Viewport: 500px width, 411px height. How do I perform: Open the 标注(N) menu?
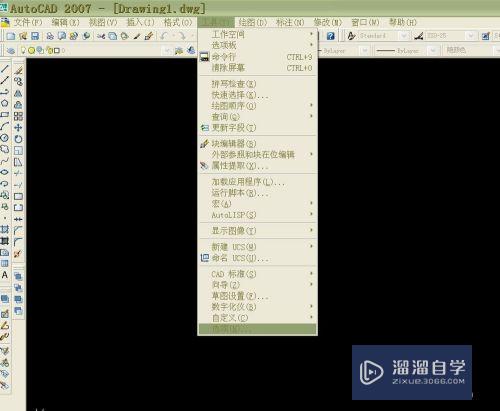click(290, 22)
